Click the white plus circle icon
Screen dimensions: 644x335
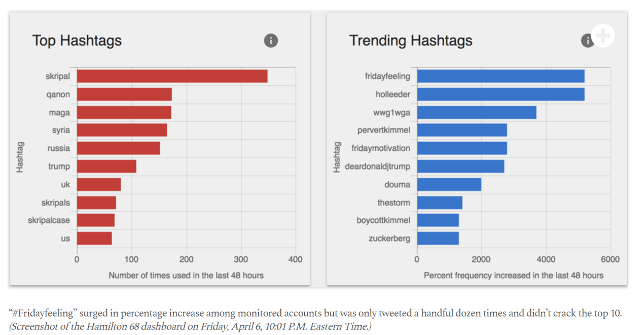[603, 36]
